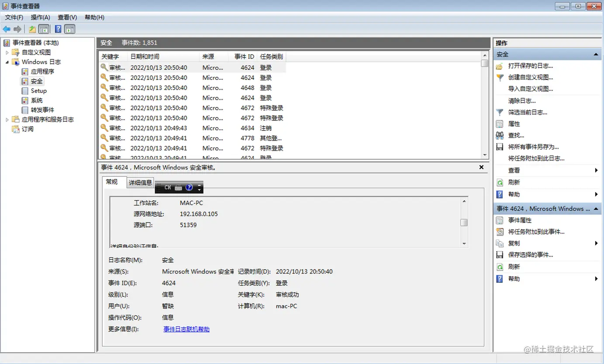Open the 查看(V) menu
Image resolution: width=604 pixels, height=364 pixels.
coord(67,17)
